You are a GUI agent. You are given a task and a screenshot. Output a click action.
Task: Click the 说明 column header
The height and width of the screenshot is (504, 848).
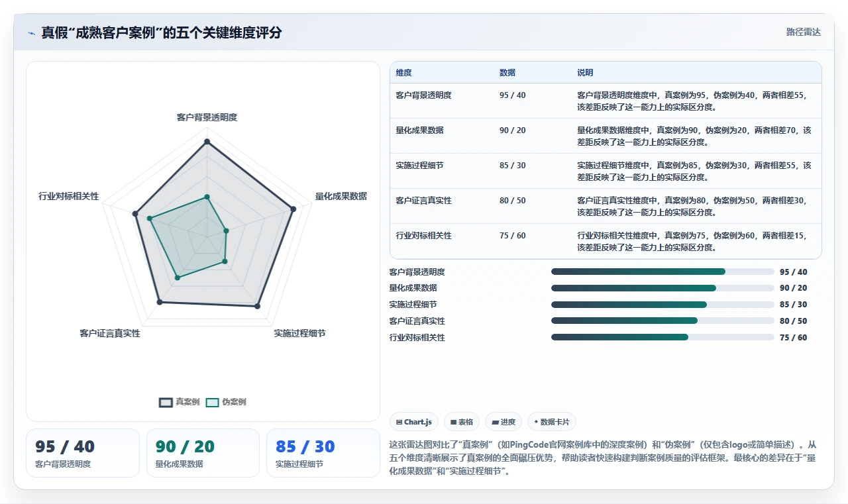585,73
